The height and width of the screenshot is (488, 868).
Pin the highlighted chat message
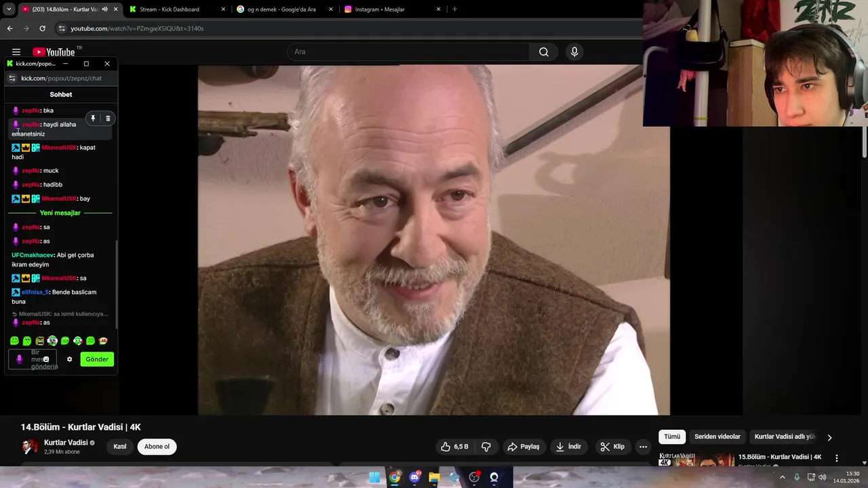point(93,119)
